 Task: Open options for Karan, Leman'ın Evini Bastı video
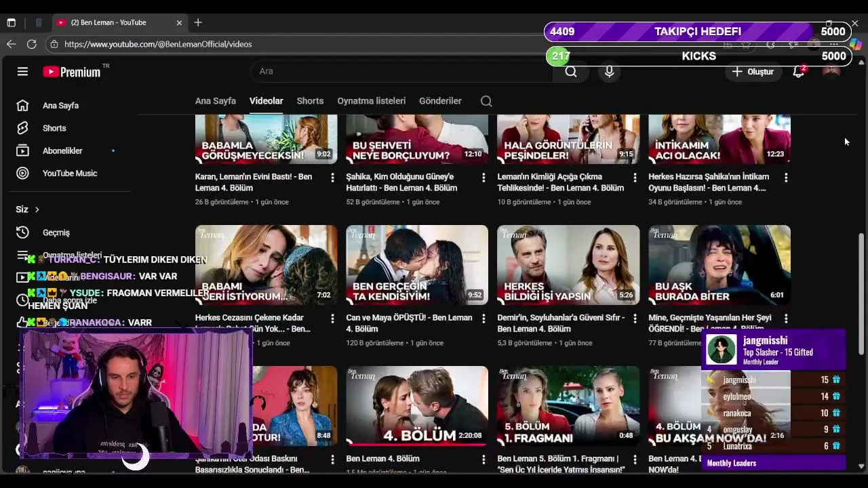point(332,178)
